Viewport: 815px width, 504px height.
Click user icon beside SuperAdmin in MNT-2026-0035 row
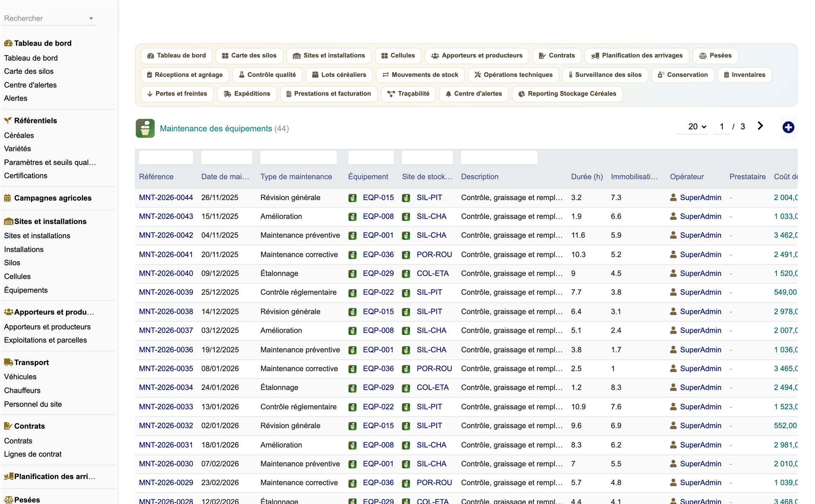[673, 368]
